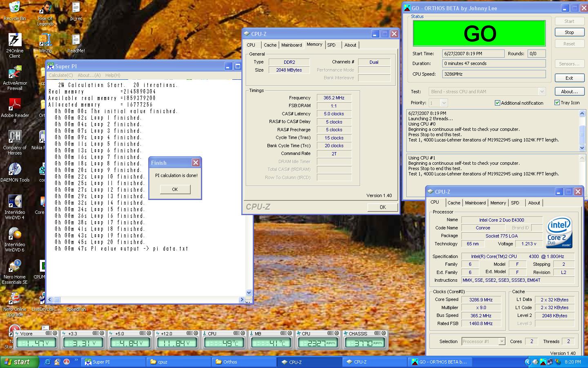Close the +12.0 voltage monitor widget
This screenshot has width=588, height=368.
[196, 333]
